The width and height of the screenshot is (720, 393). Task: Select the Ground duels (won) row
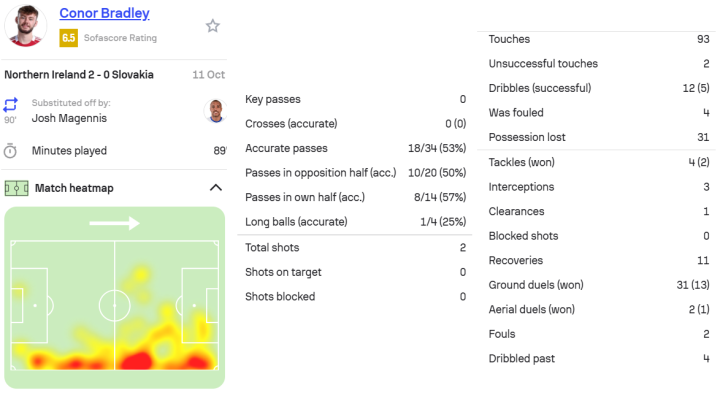599,285
